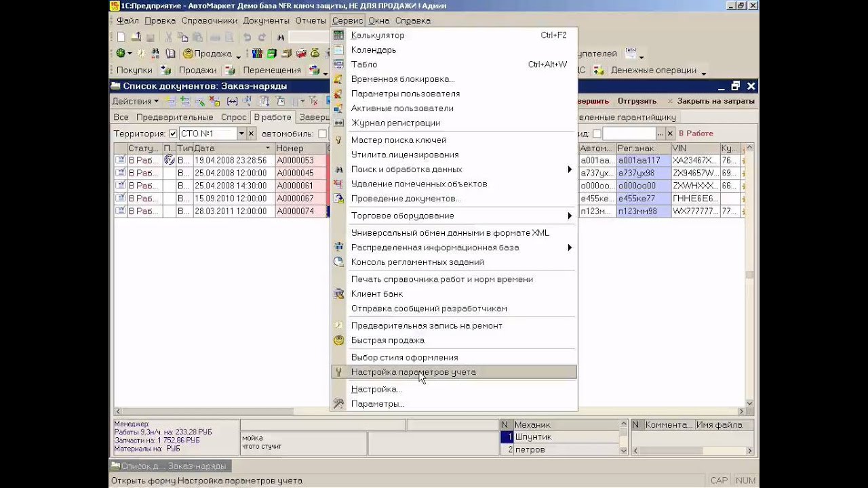The image size is (868, 488).
Task: Click the п123мм98 registration plate cell
Action: (644, 211)
